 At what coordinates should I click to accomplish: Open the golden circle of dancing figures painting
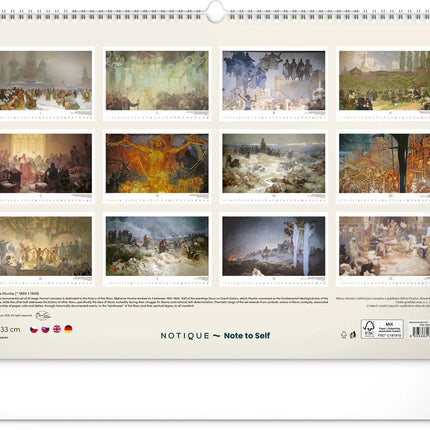point(46,246)
